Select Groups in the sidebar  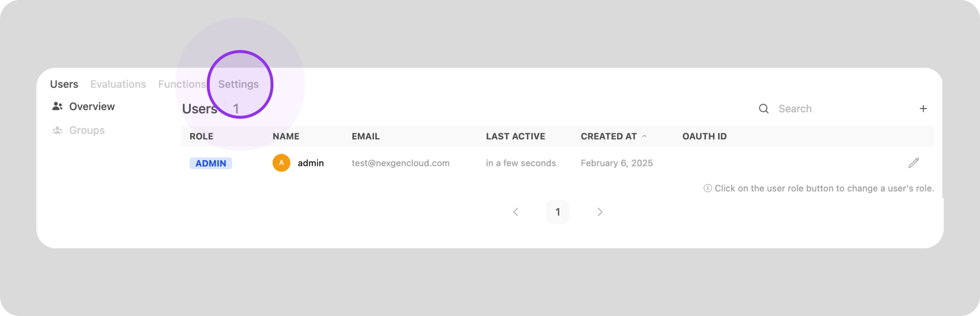(x=87, y=131)
